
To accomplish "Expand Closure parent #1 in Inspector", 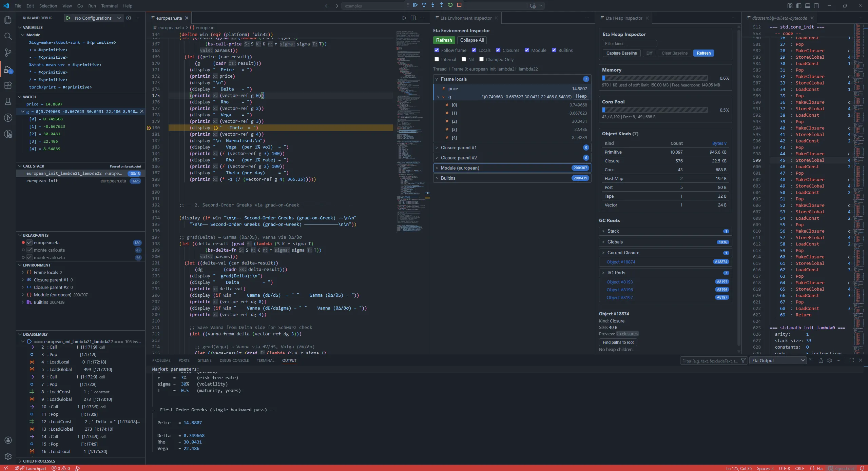I will tap(512, 148).
